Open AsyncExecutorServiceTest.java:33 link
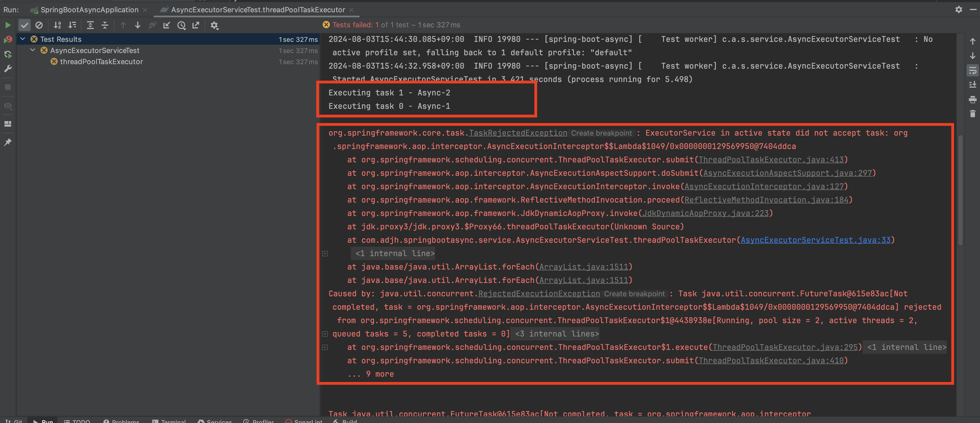Viewport: 980px width, 423px height. click(815, 240)
